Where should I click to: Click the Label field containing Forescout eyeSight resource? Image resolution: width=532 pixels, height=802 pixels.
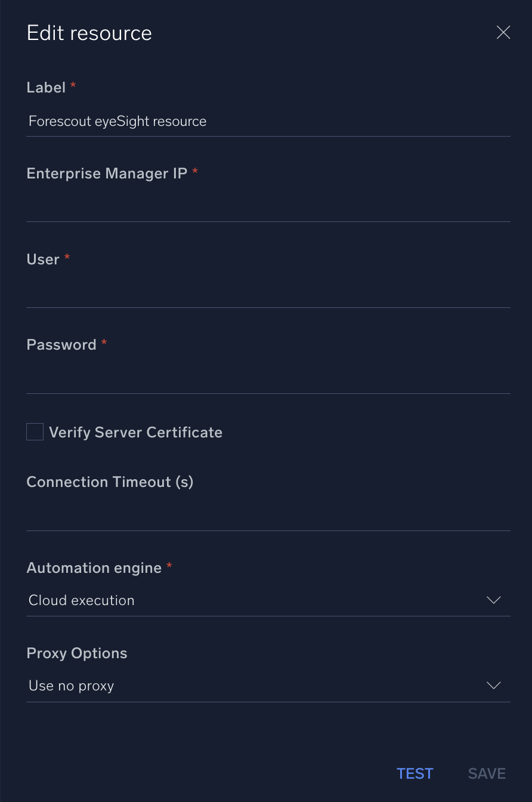click(268, 122)
